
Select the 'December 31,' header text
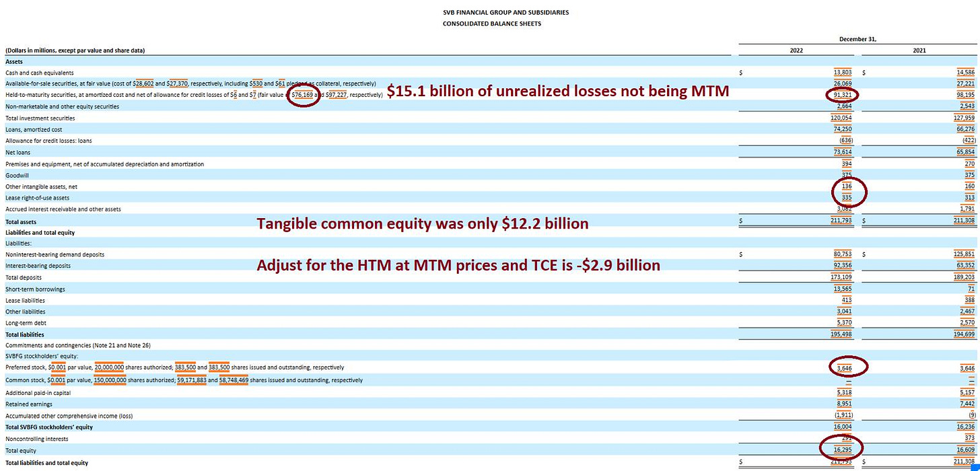click(858, 39)
